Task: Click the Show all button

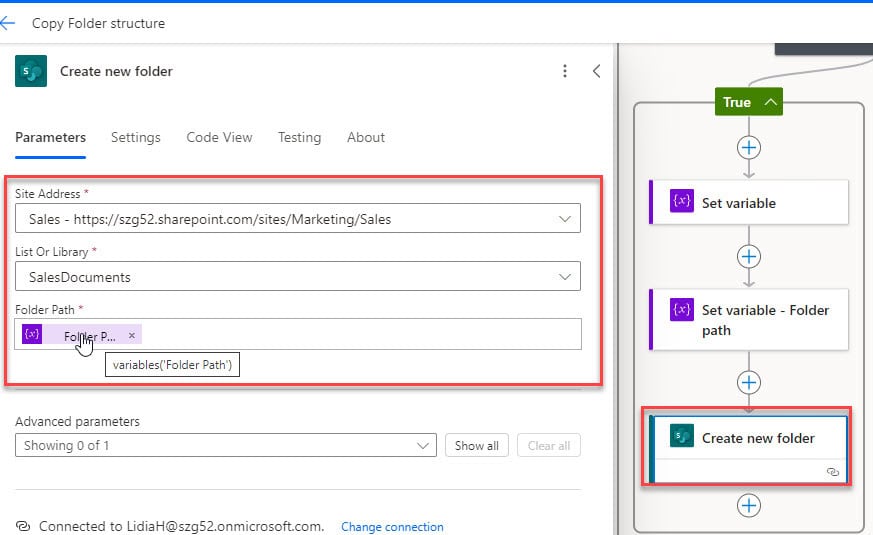Action: coord(477,445)
